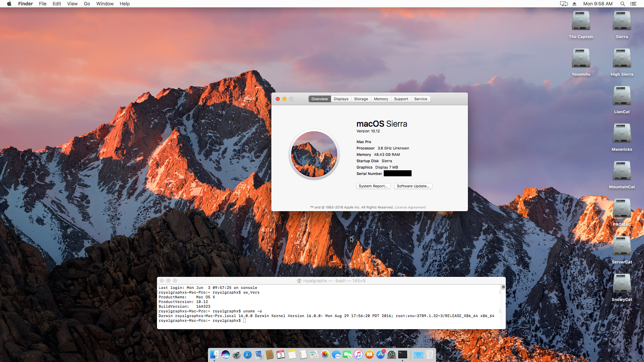Screen dimensions: 644x362
Task: Close the About This Mac window
Action: pyautogui.click(x=278, y=99)
